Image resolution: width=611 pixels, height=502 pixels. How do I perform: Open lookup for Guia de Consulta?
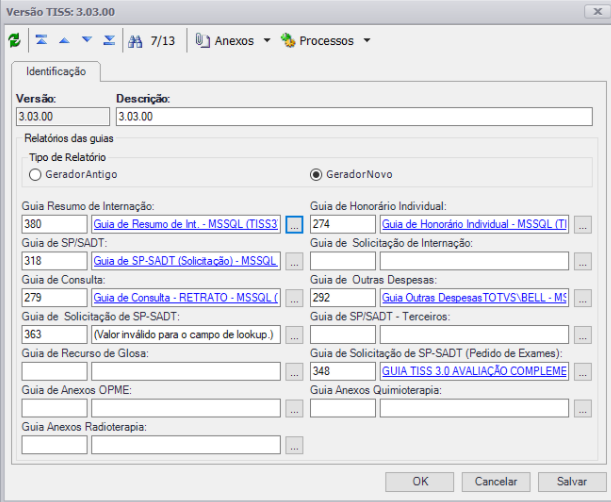[294, 298]
